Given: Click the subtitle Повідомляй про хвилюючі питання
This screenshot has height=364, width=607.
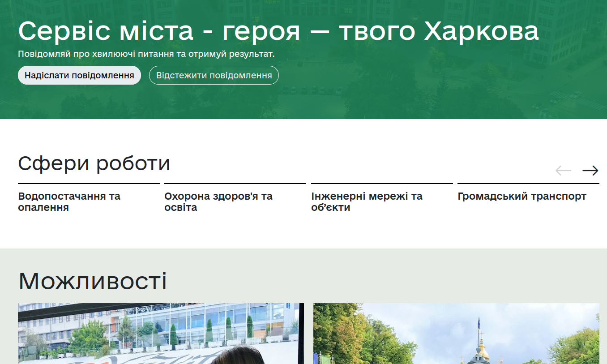Looking at the screenshot, I should (146, 54).
